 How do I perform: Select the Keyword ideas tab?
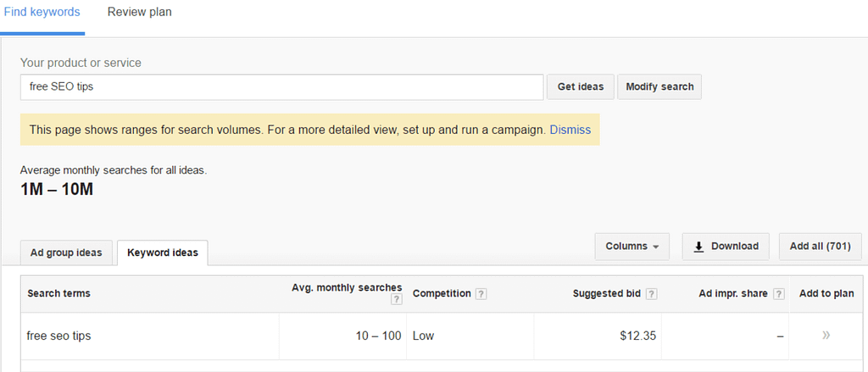tap(162, 253)
